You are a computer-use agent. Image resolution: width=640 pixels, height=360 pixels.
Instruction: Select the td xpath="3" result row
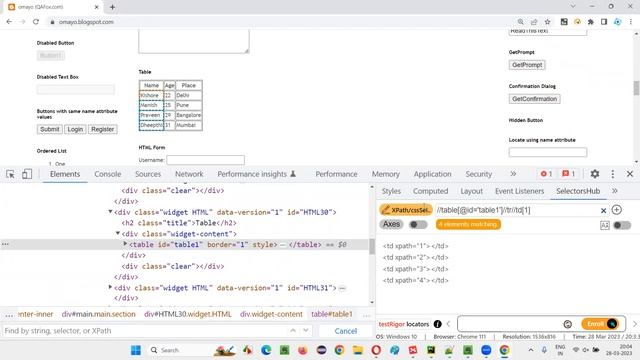[x=416, y=269]
